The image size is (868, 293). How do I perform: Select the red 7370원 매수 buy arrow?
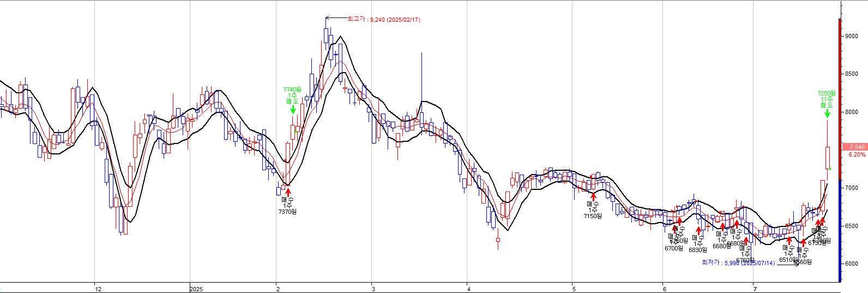288,192
